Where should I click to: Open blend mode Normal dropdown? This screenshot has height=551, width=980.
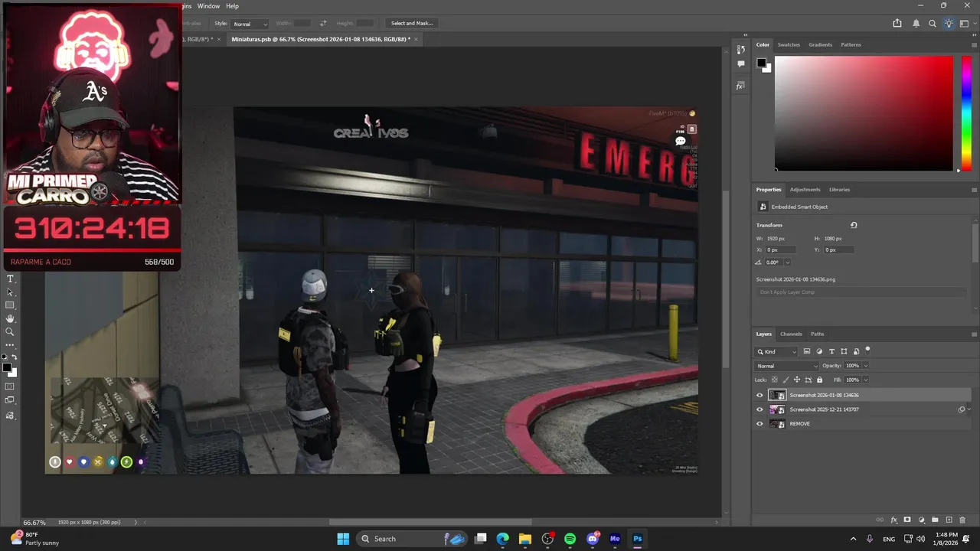coord(786,366)
